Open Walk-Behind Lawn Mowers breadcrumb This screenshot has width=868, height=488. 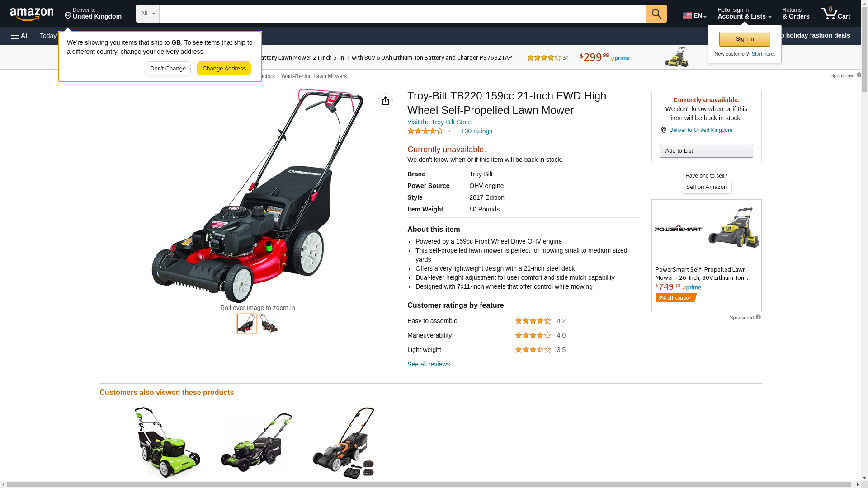pos(314,76)
